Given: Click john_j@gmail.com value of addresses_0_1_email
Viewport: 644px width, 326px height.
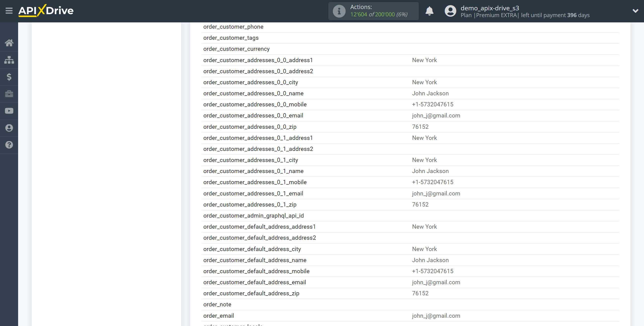Looking at the screenshot, I should click(436, 193).
